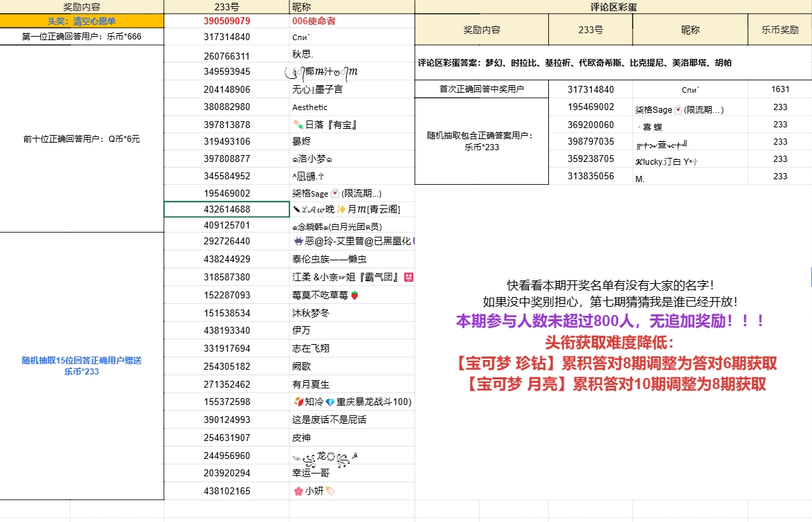Select the nickname cell 006使命者

[352, 21]
